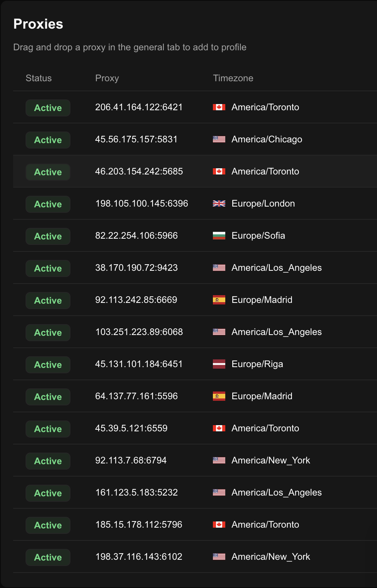Click the America/Los_Angeles timezone for 161.123.5.183:5232
The image size is (377, 588).
(276, 492)
